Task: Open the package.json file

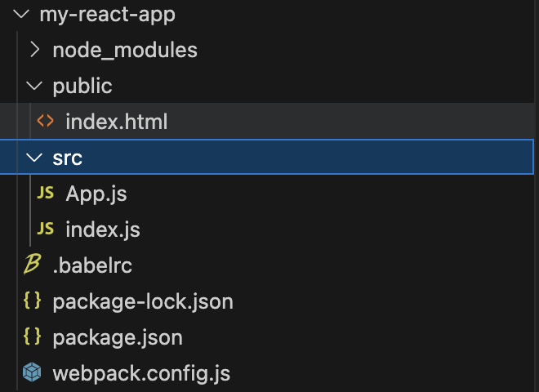Action: click(x=117, y=337)
